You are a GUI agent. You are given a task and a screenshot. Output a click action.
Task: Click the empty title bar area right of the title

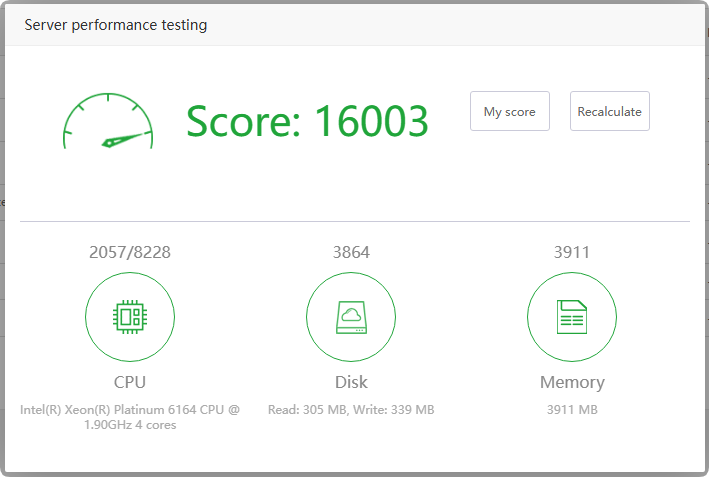tap(450, 25)
